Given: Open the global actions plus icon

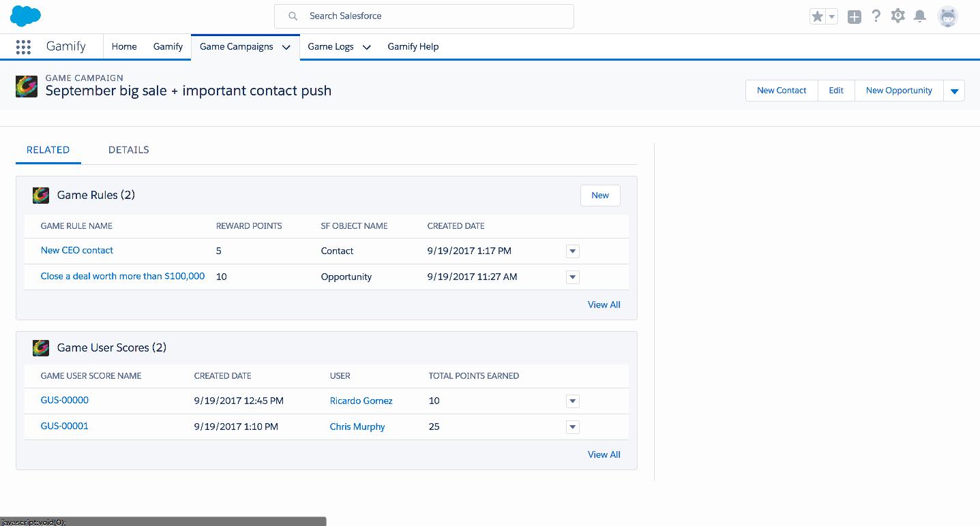Looking at the screenshot, I should click(x=854, y=17).
